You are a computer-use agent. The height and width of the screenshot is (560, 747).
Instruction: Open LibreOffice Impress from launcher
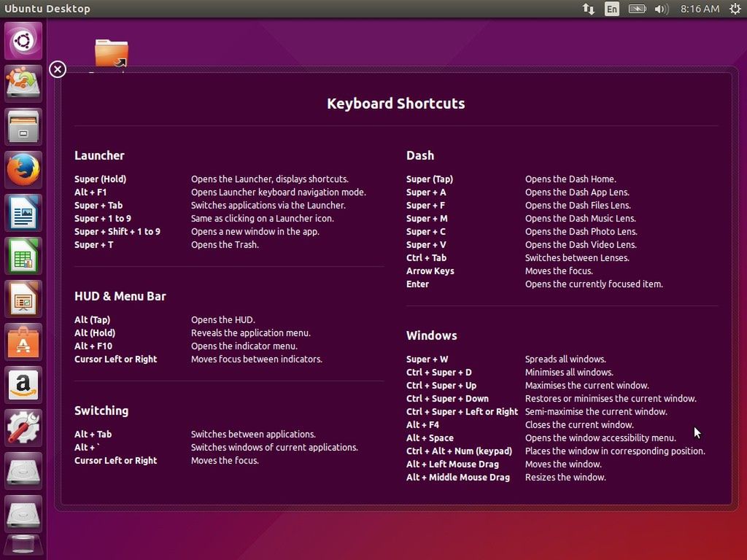(x=23, y=298)
